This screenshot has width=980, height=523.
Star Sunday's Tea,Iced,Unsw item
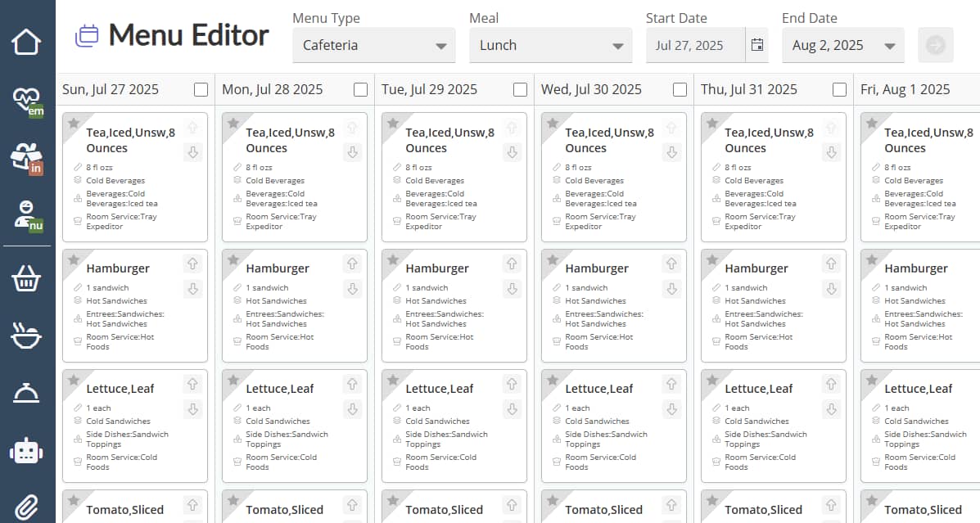(74, 123)
